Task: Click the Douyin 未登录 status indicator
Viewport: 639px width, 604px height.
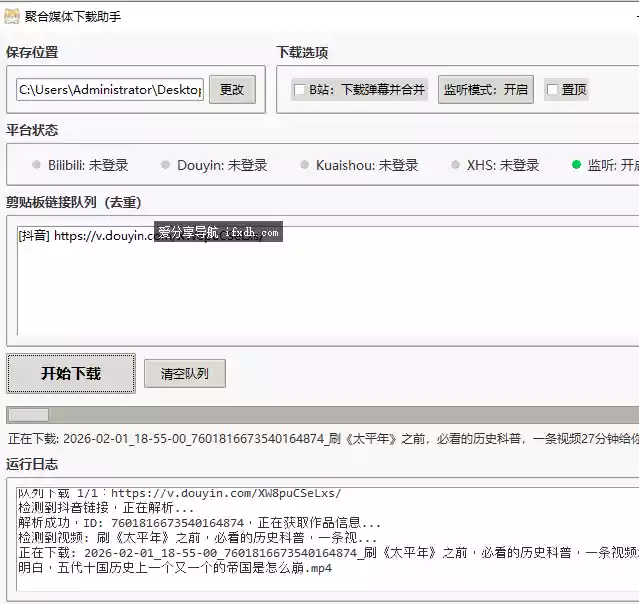Action: coord(214,165)
